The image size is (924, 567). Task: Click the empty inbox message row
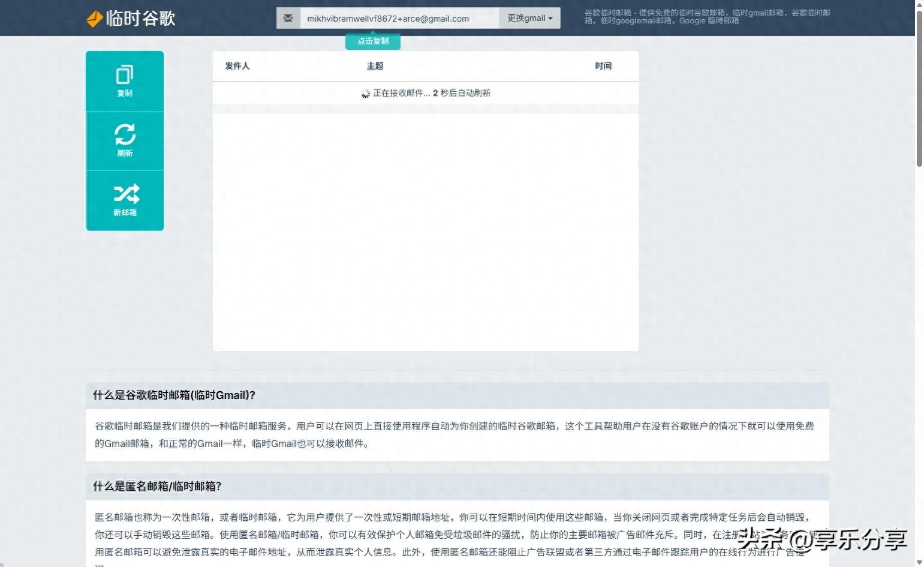426,93
